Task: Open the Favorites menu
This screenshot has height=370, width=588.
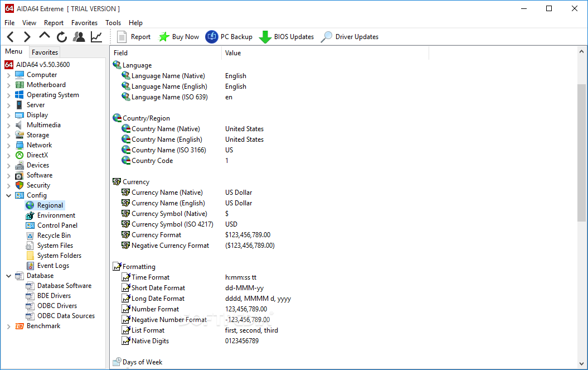Action: [84, 23]
